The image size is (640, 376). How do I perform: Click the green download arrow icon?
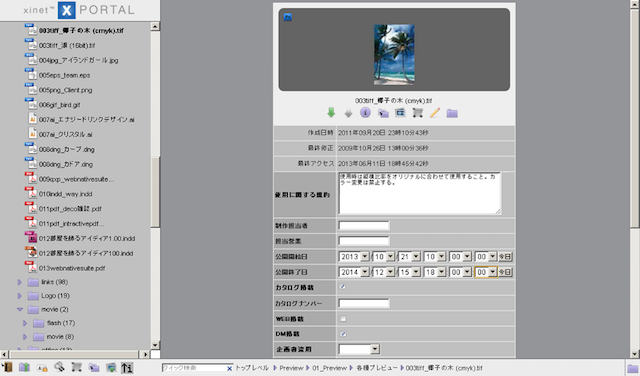click(331, 113)
